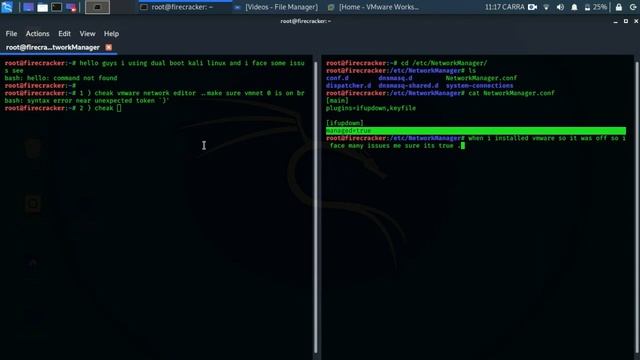Select the workspace switcher thumbnail
640x360 pixels.
point(97,7)
